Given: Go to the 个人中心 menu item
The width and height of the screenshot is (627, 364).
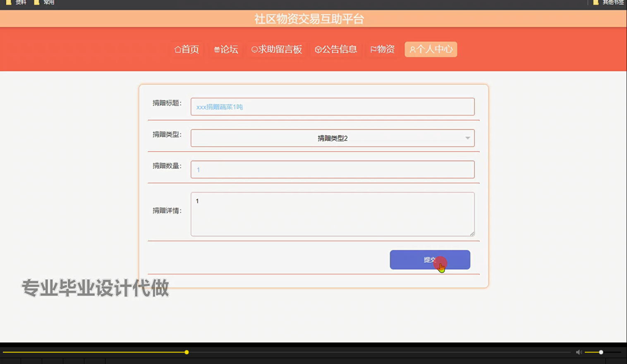Looking at the screenshot, I should click(x=431, y=49).
